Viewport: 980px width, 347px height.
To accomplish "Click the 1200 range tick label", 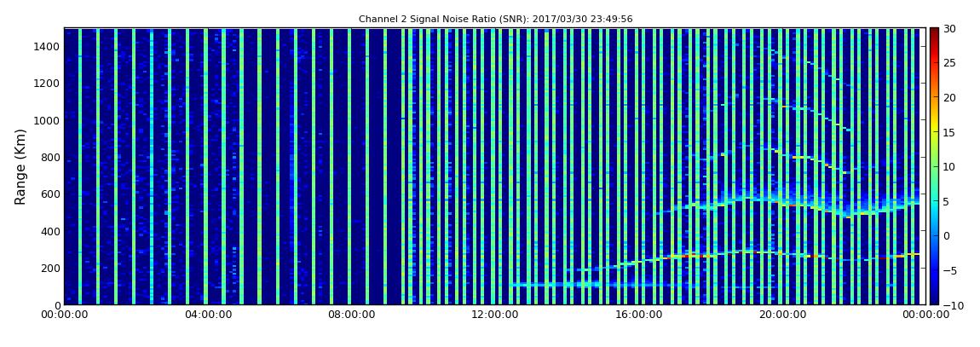I will coord(47,84).
